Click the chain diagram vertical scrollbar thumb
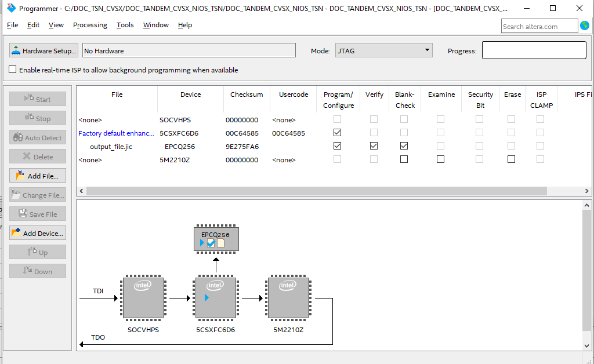Viewport: 594px width, 364px height. pos(586,271)
